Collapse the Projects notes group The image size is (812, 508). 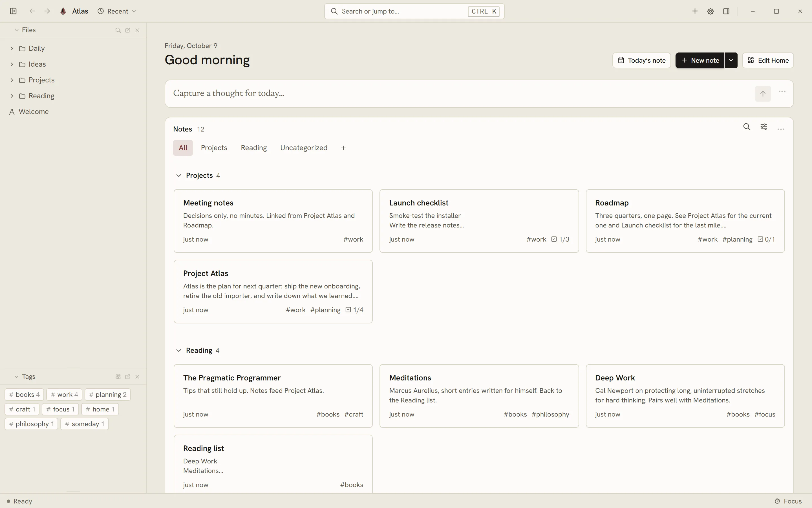coord(178,175)
